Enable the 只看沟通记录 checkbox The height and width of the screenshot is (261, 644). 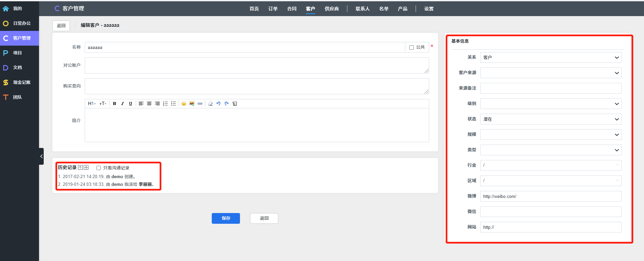pos(99,168)
